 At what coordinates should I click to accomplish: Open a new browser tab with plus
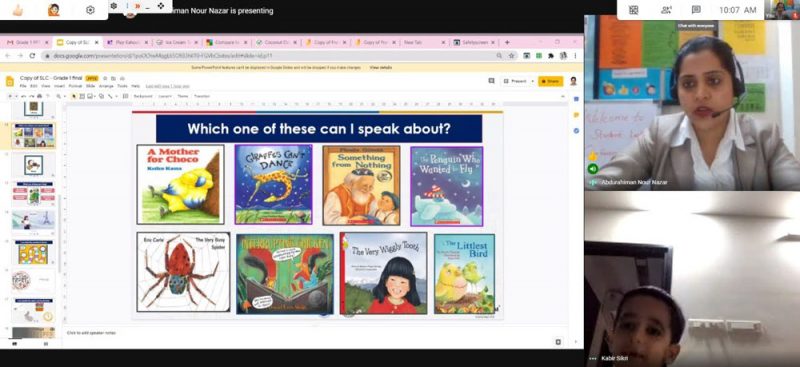pos(507,42)
